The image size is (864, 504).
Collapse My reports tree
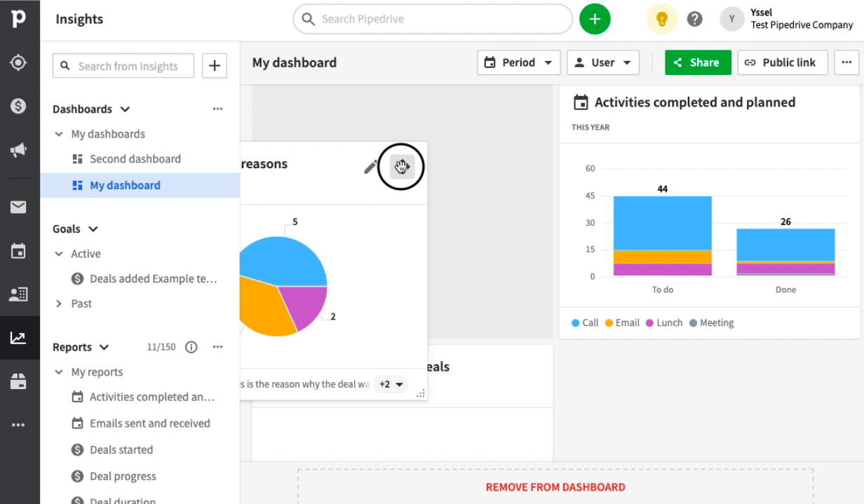pyautogui.click(x=59, y=372)
